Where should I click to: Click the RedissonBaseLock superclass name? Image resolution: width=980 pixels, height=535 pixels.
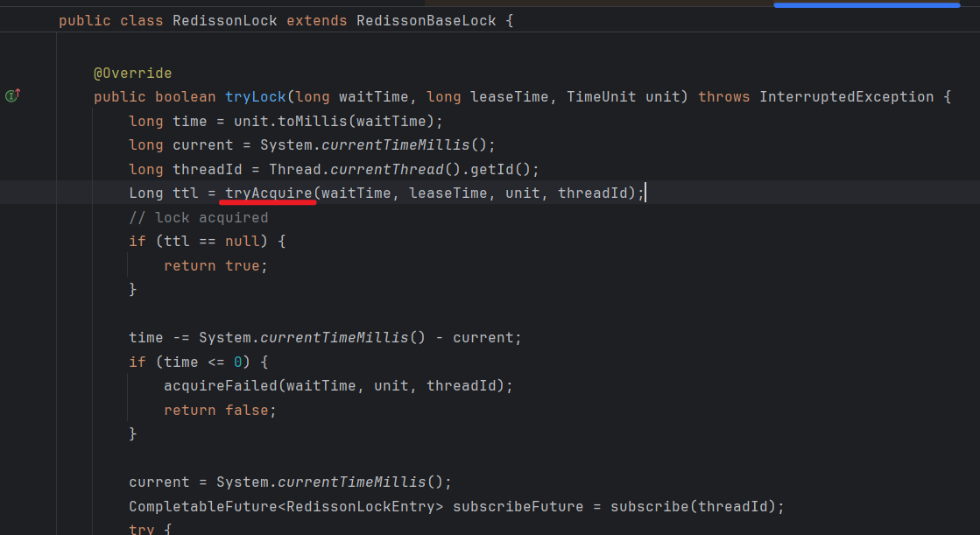pos(427,21)
